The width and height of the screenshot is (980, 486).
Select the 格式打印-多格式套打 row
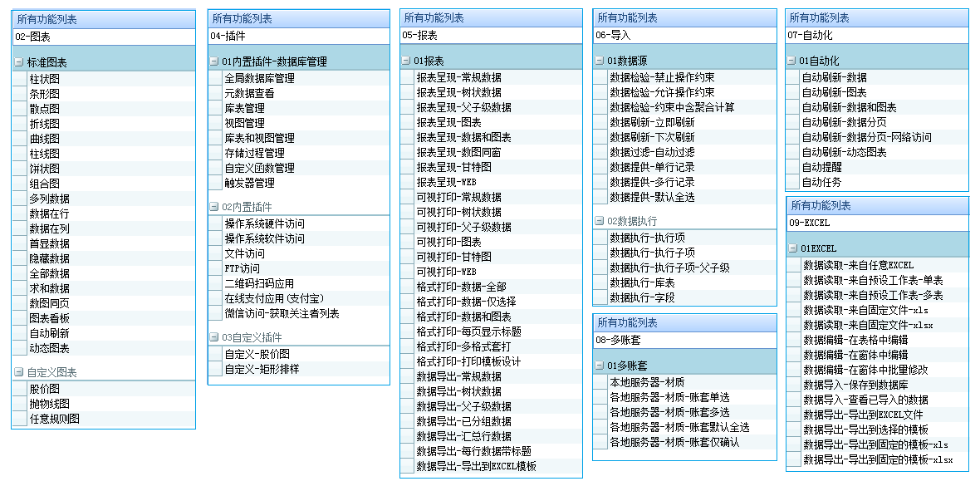492,346
